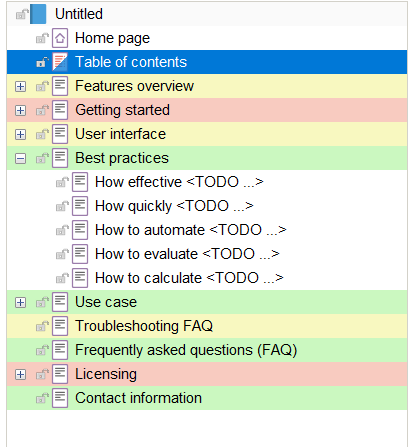The height and width of the screenshot is (447, 409).
Task: Expand the Licensing node
Action: pos(20,374)
